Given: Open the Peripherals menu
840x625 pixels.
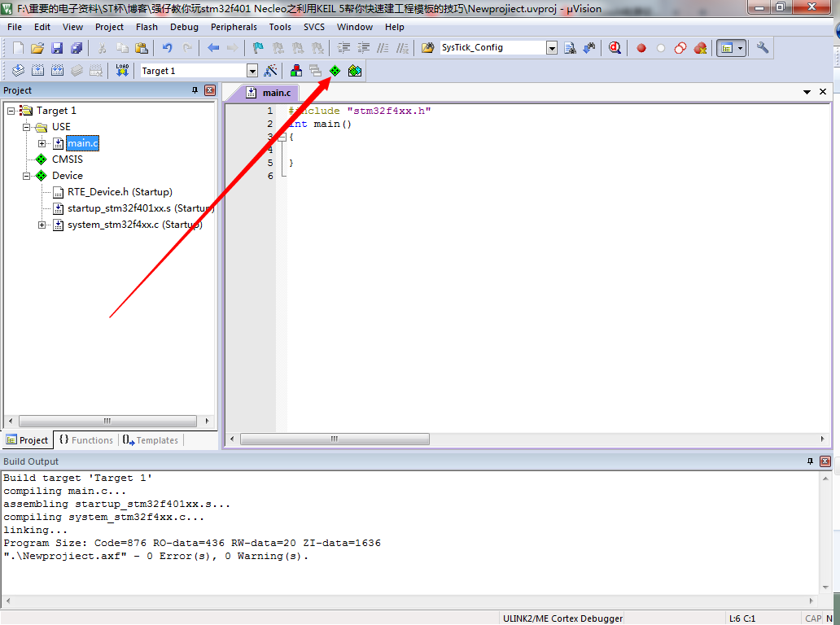Looking at the screenshot, I should pos(234,27).
